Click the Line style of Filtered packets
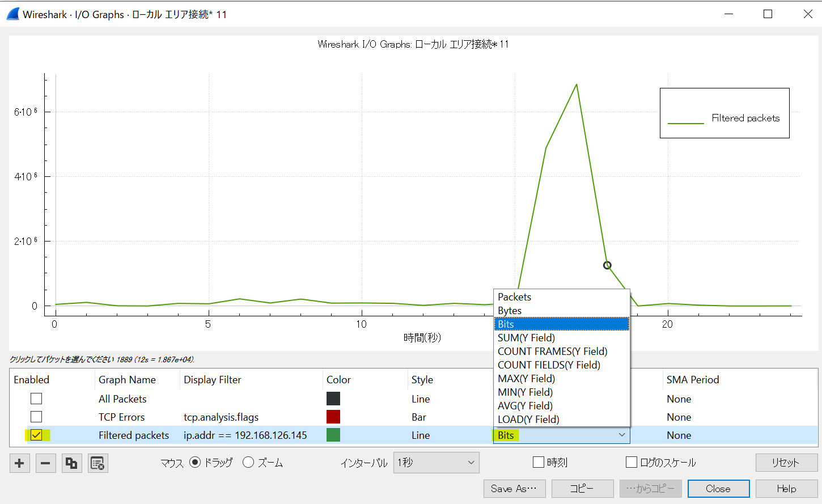822x504 pixels. point(421,435)
